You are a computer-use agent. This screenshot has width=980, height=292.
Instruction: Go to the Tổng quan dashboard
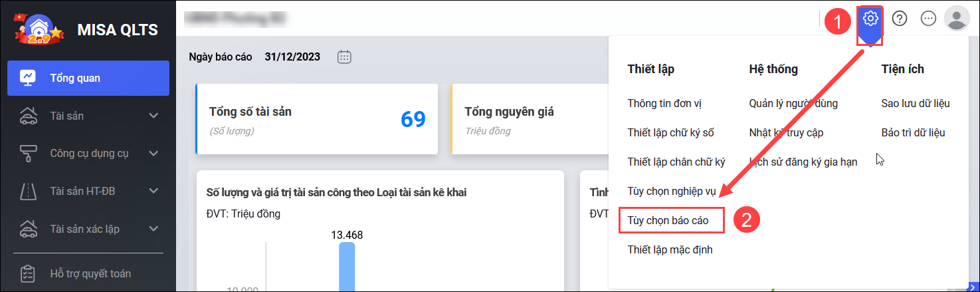[x=88, y=78]
